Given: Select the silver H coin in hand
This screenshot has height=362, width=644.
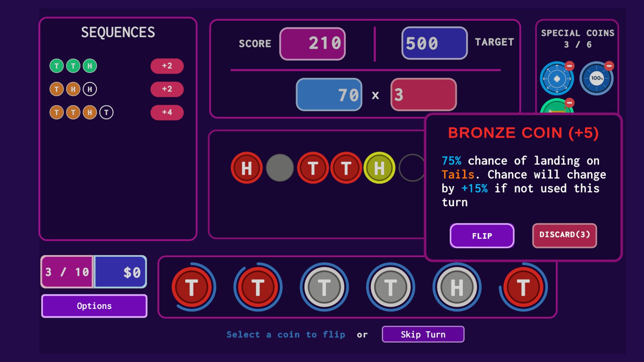Looking at the screenshot, I should click(x=457, y=287).
